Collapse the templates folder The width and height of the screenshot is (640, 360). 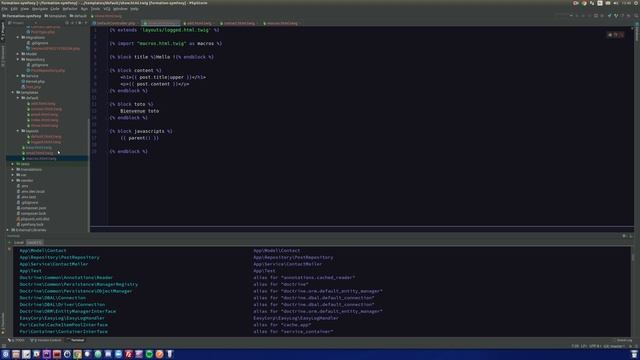click(x=13, y=93)
